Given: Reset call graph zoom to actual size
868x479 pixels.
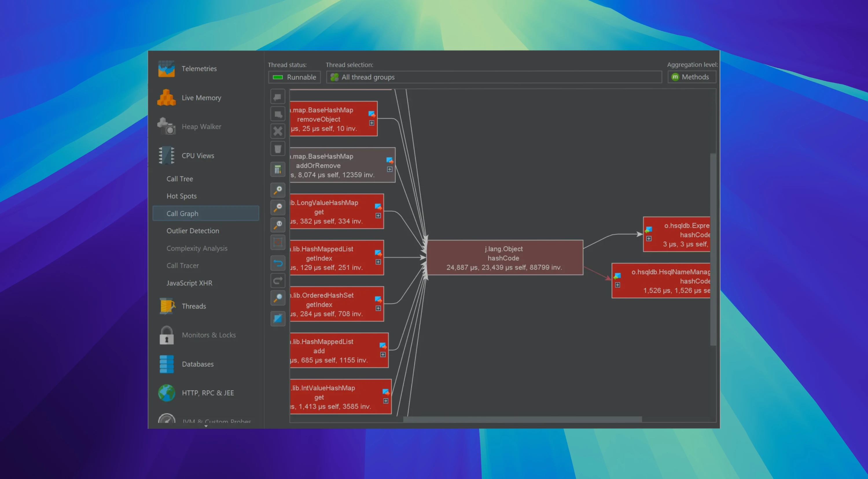Looking at the screenshot, I should pos(278,225).
